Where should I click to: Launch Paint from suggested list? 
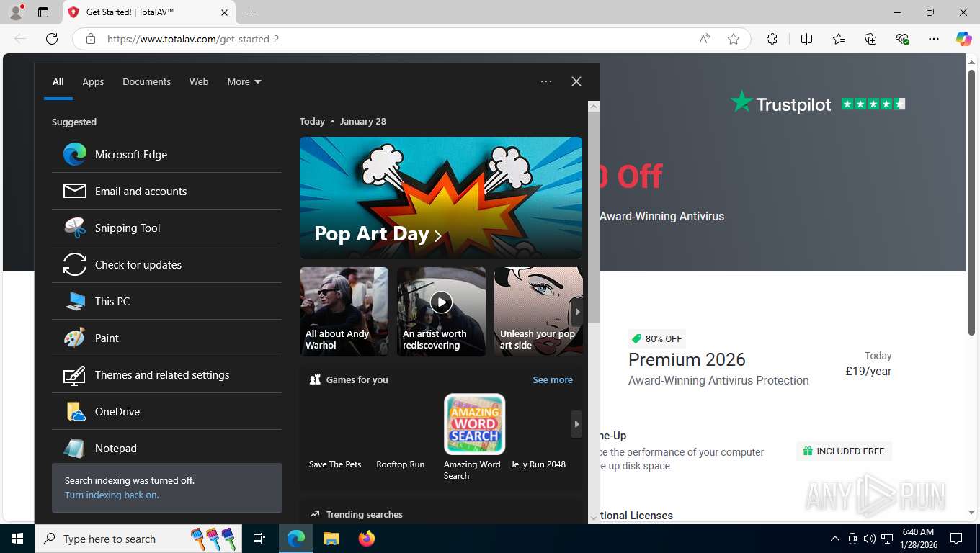166,338
